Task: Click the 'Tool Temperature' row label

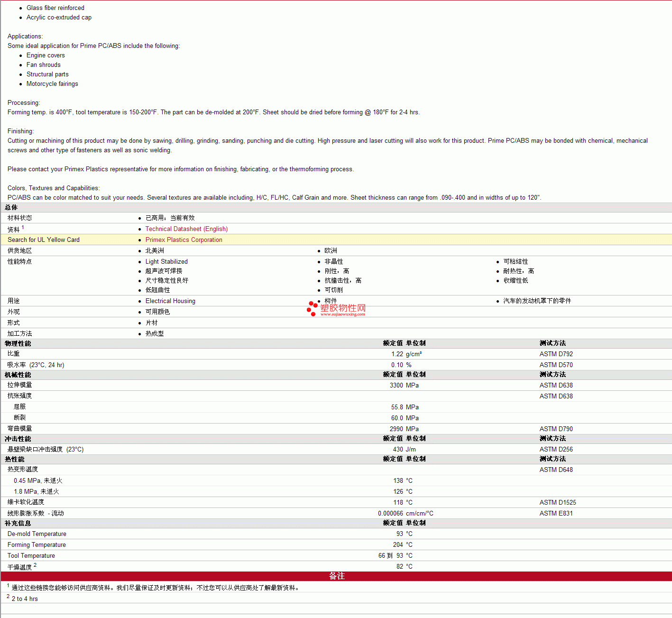Action: click(x=31, y=555)
